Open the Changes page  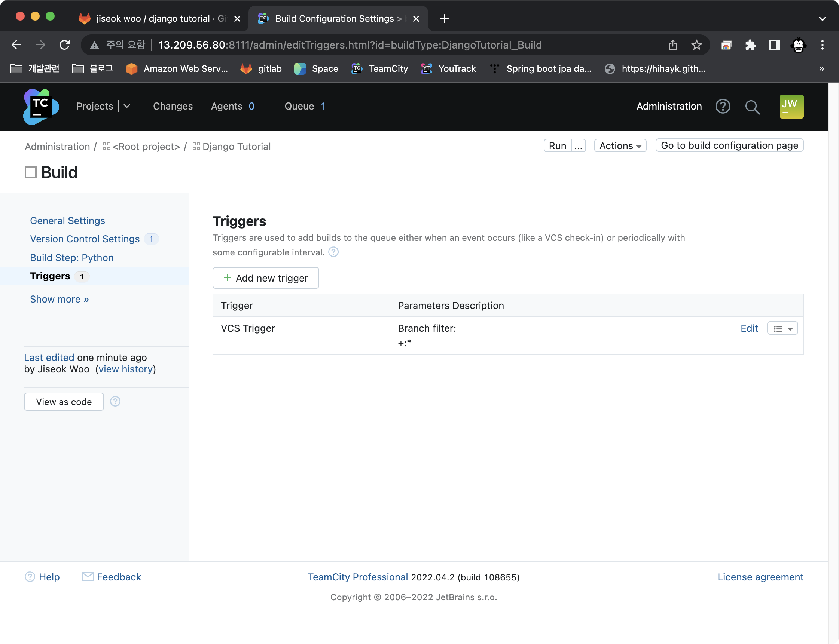point(173,106)
